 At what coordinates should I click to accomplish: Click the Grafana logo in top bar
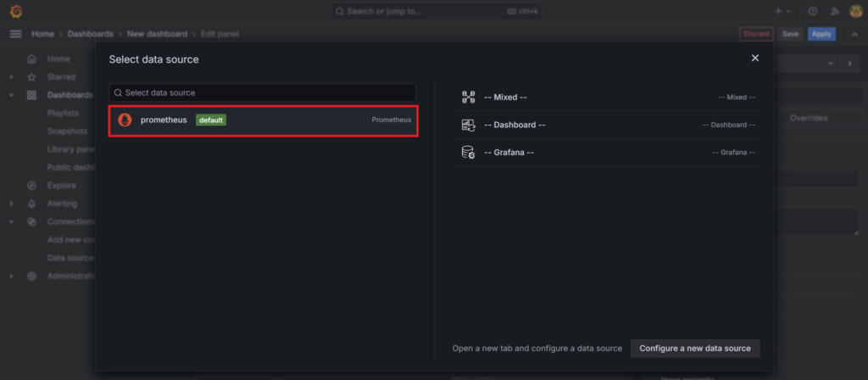coord(16,11)
